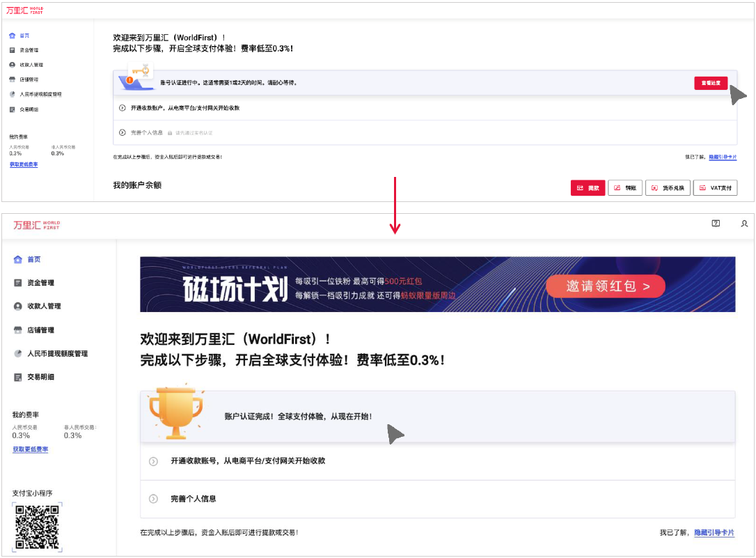Viewport: 756px width, 558px height.
Task: Click the help question-mark icon in the header
Action: [716, 224]
